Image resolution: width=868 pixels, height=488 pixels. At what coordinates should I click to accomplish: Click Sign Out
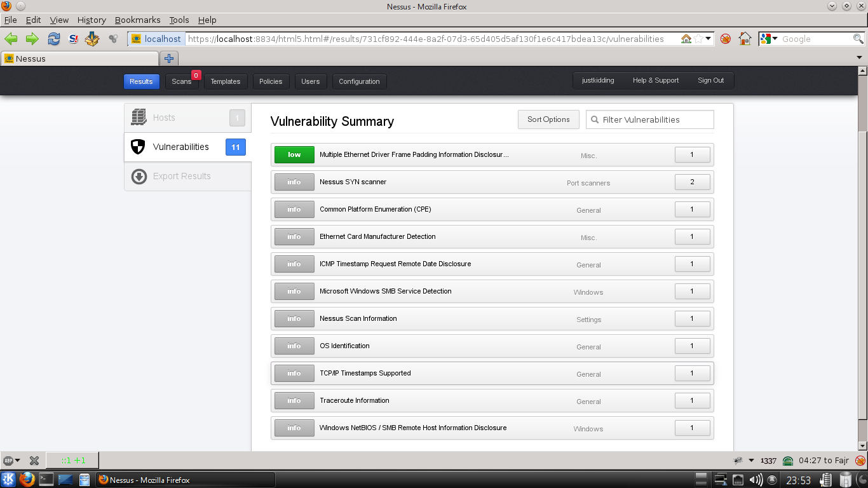[710, 81]
